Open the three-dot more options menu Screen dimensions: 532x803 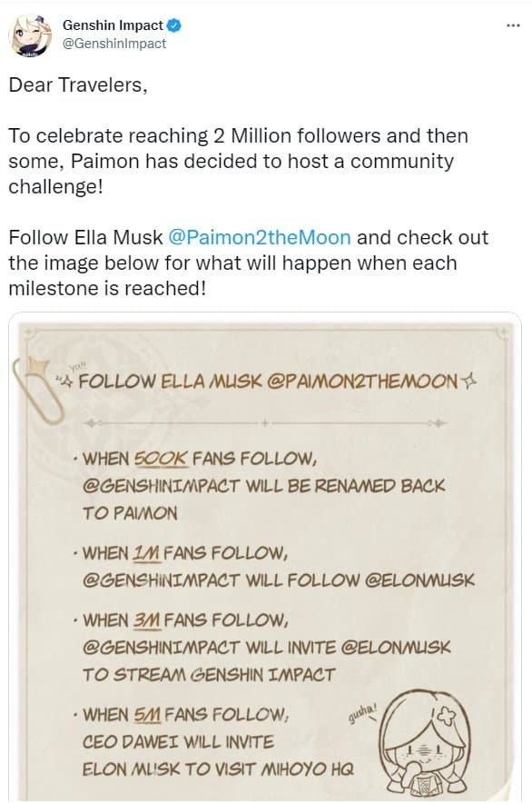[x=513, y=25]
